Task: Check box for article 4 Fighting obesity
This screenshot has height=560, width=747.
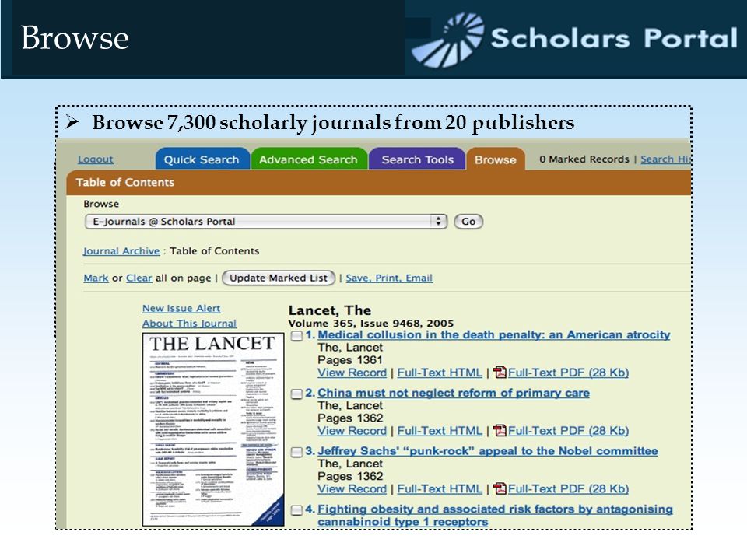Action: pos(296,510)
